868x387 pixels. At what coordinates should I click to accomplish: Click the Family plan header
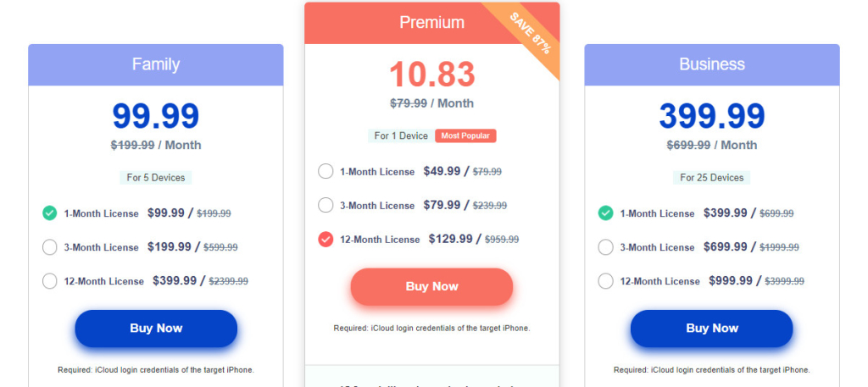156,64
